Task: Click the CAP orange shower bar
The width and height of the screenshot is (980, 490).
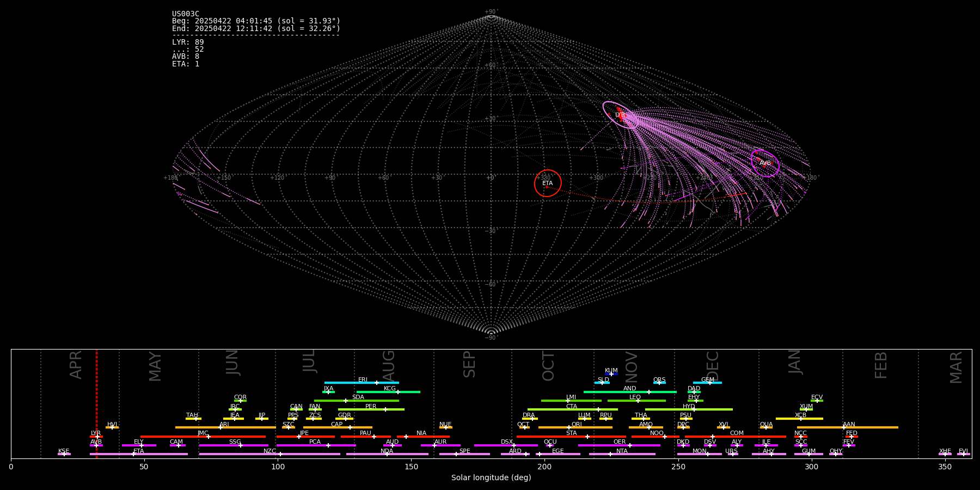Action: click(x=338, y=427)
